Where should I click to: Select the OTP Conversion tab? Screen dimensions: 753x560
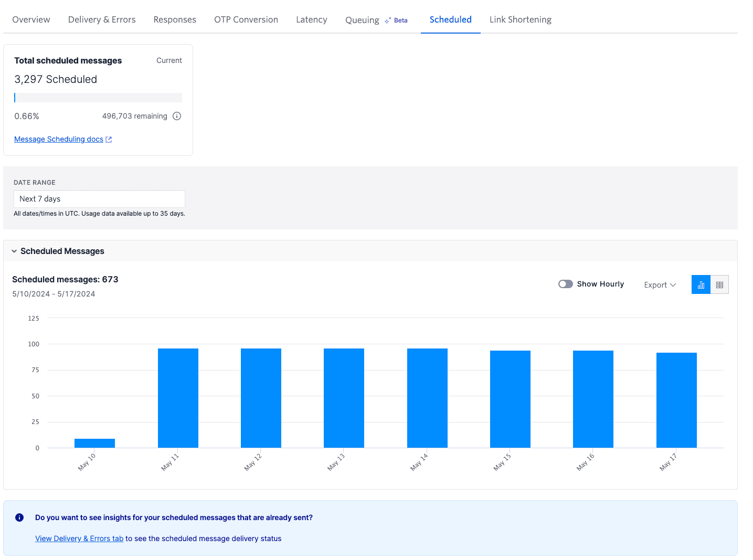(x=246, y=19)
